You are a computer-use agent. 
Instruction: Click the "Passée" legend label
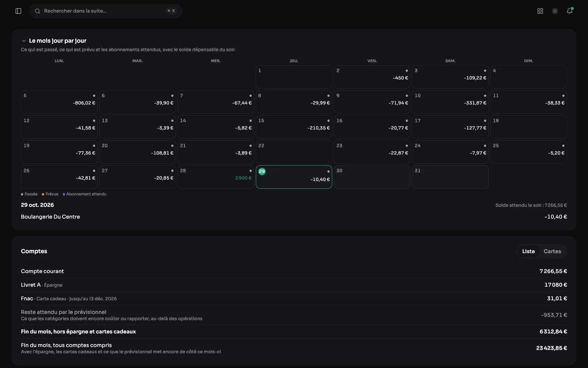[31, 194]
